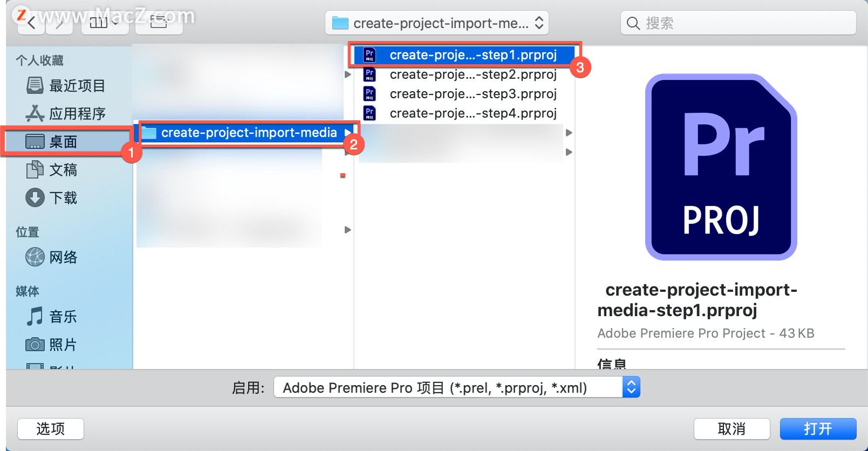Screen dimensions: 868x451
Task: Click the 文稿 documents icon
Action: [35, 169]
